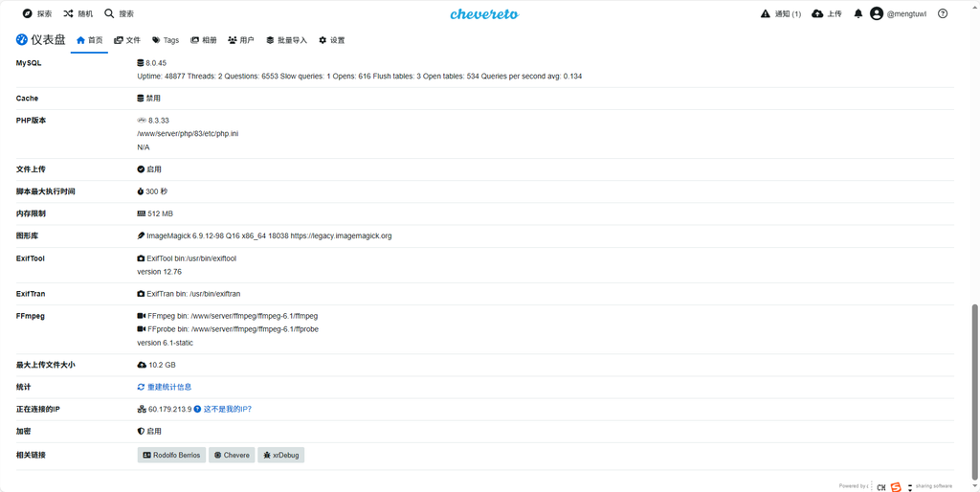Click the orange S input method icon
Screen dimensions: 980x492
(x=896, y=487)
